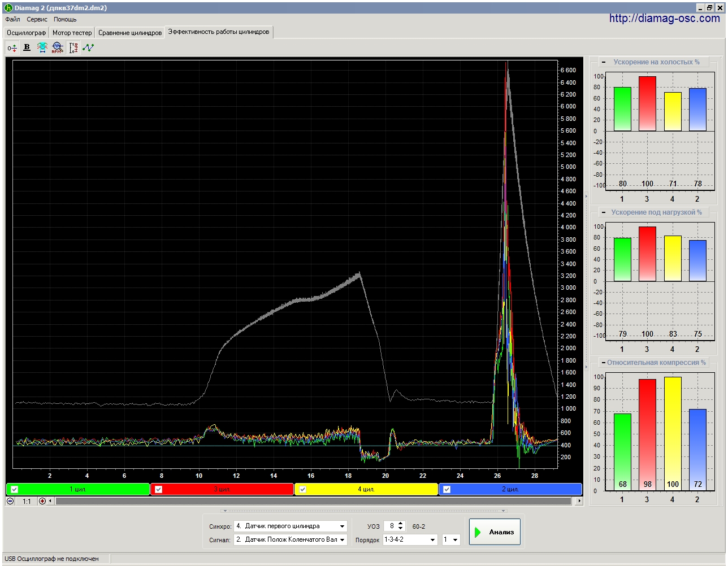Switch to the Осциллограф tab
This screenshot has height=566, width=728.
(26, 33)
